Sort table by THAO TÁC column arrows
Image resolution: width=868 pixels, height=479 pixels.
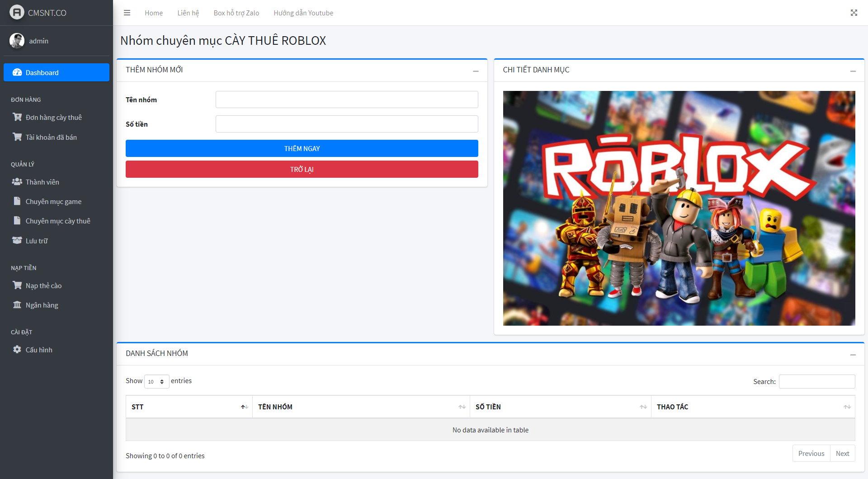tap(847, 407)
